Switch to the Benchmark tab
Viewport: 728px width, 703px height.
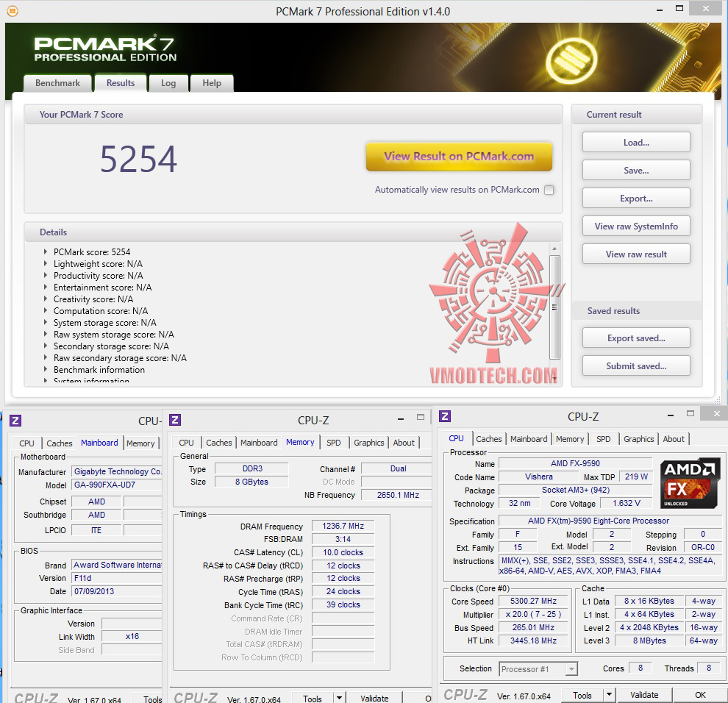pyautogui.click(x=57, y=83)
